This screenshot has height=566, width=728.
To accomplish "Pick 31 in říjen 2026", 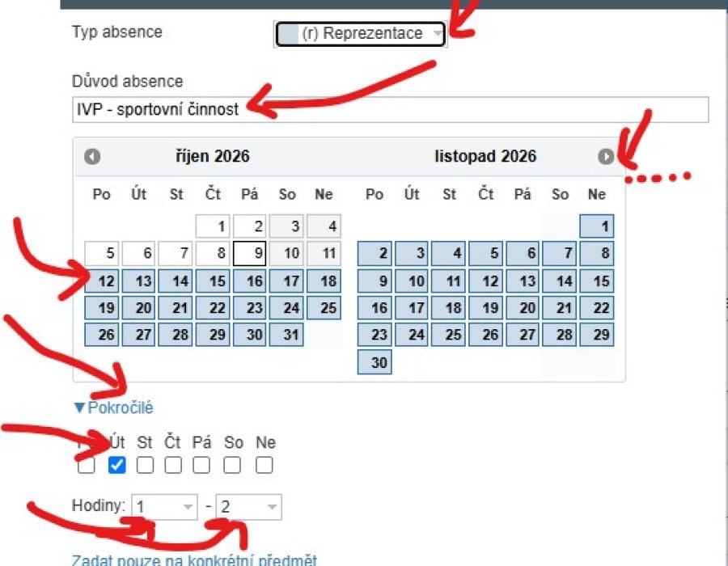I will click(286, 335).
